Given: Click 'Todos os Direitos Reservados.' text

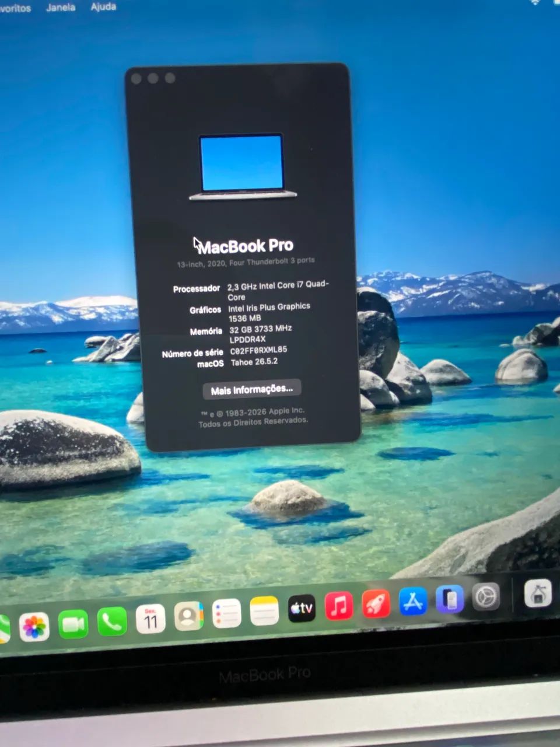Looking at the screenshot, I should (x=253, y=423).
